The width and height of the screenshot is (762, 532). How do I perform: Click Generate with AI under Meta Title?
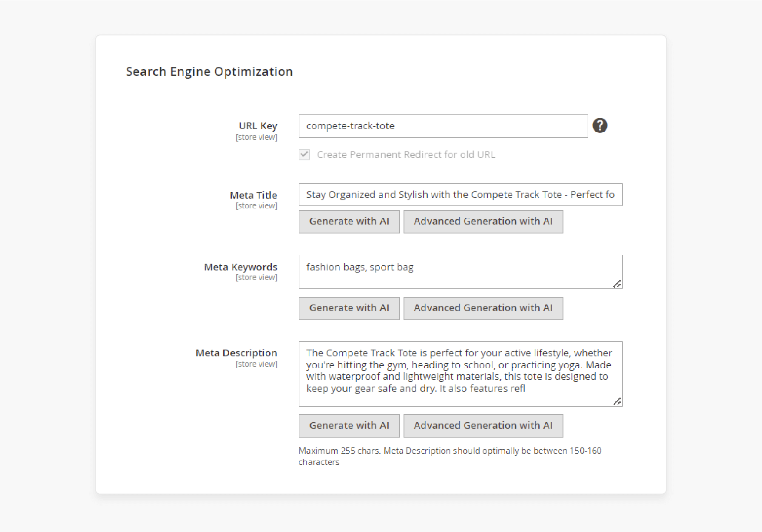click(x=349, y=222)
